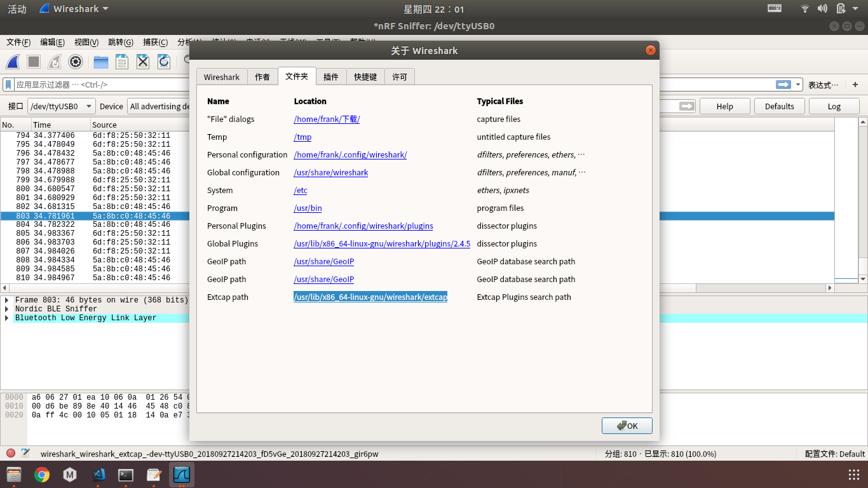Open the 视图(V) menu

(x=86, y=43)
